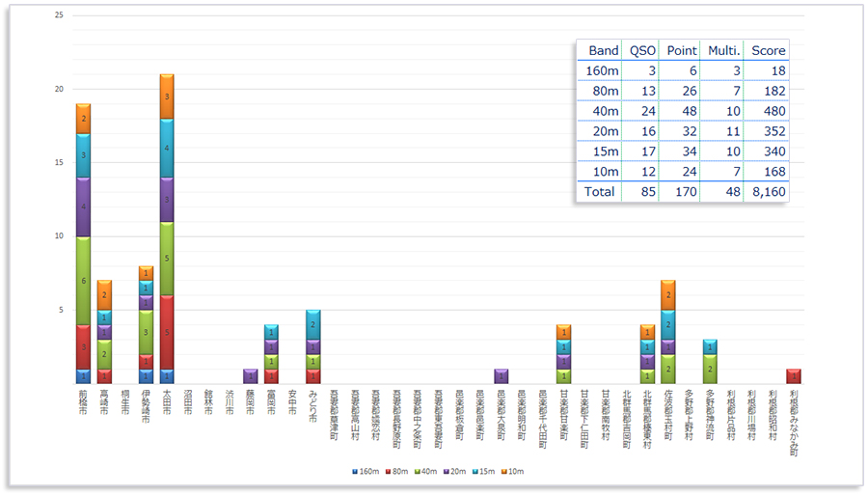
Task: Select the 40m row label in table
Action: (x=604, y=110)
